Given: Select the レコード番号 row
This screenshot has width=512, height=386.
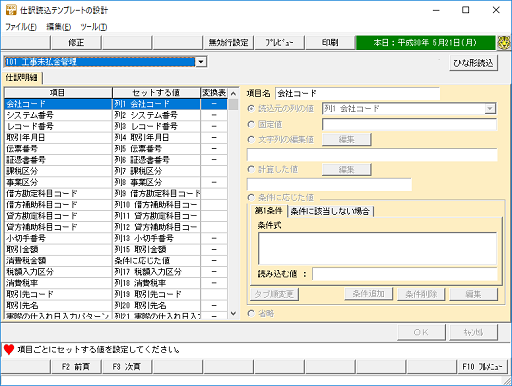Looking at the screenshot, I should [x=116, y=126].
